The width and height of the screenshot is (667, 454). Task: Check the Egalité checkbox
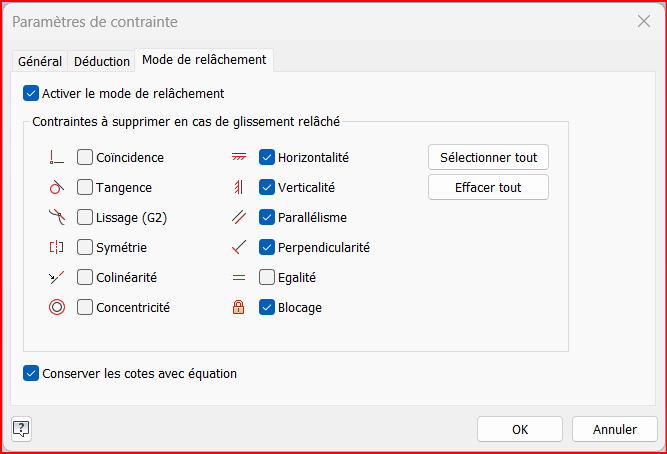[267, 277]
